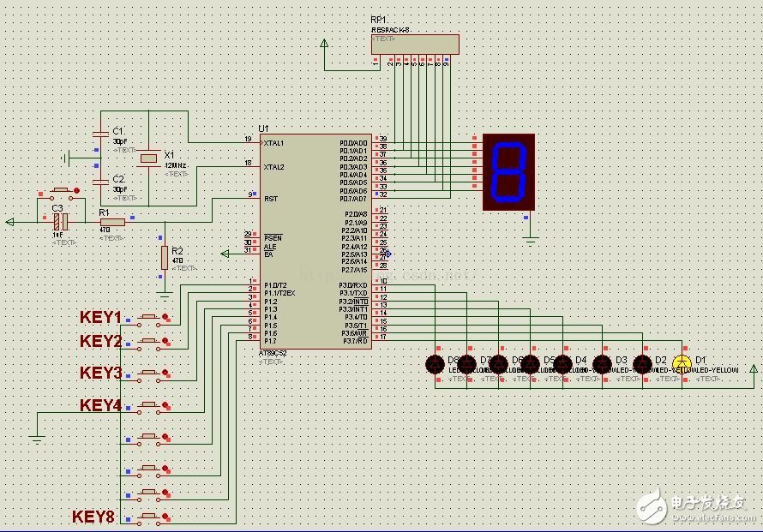Select the LED labeled D8

point(435,364)
